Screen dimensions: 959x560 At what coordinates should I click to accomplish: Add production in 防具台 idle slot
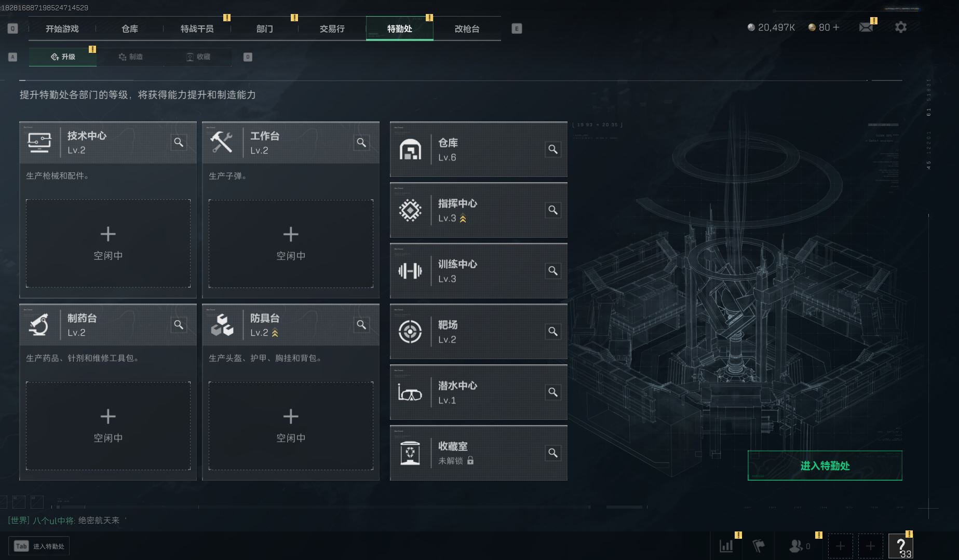coord(291,426)
